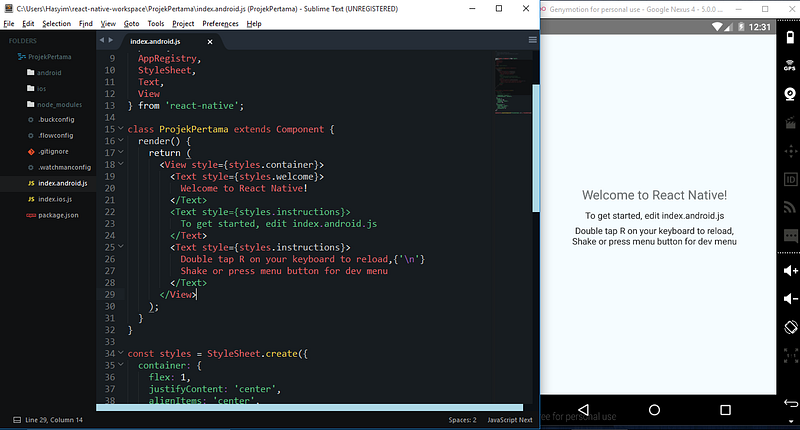Click Sublime Text title bar icon
Screen dimensions: 800x430
[x=8, y=8]
